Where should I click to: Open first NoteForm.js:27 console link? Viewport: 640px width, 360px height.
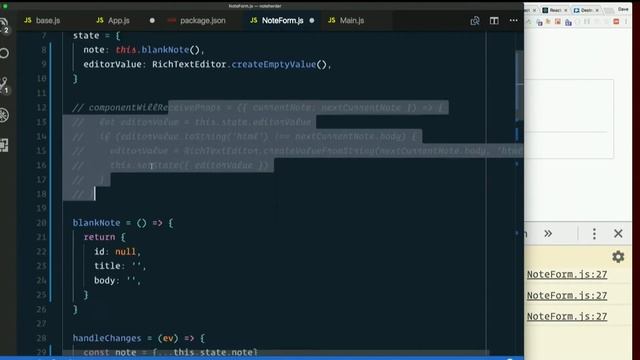567,274
